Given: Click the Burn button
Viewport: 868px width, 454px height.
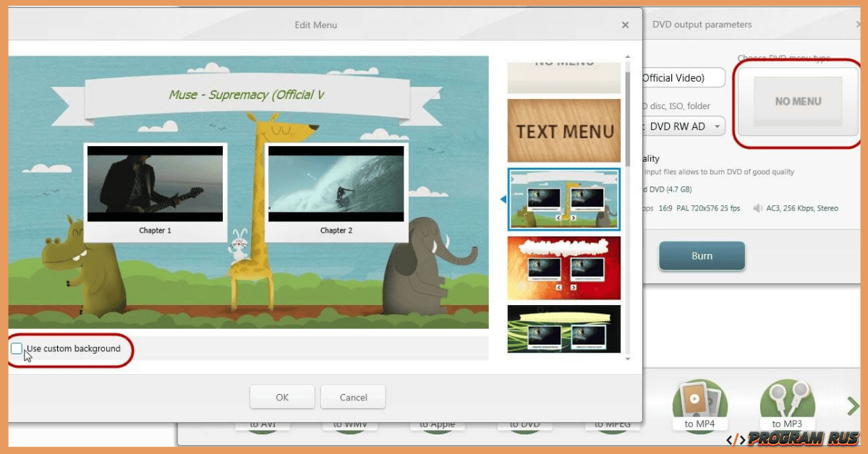Looking at the screenshot, I should (x=701, y=255).
